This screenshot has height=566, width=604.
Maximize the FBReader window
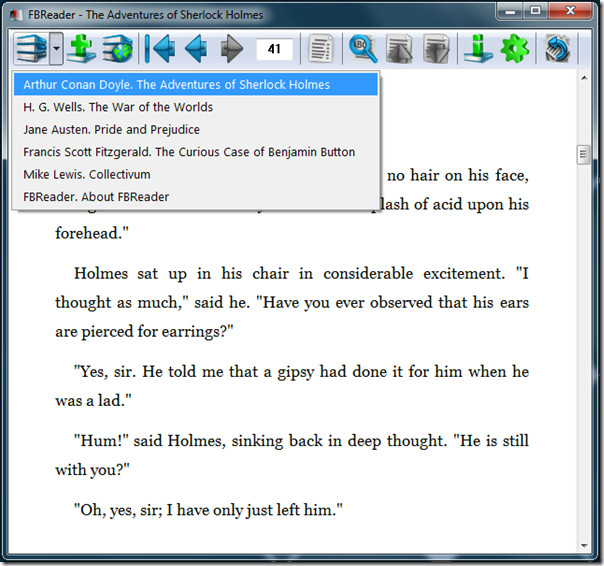click(535, 11)
